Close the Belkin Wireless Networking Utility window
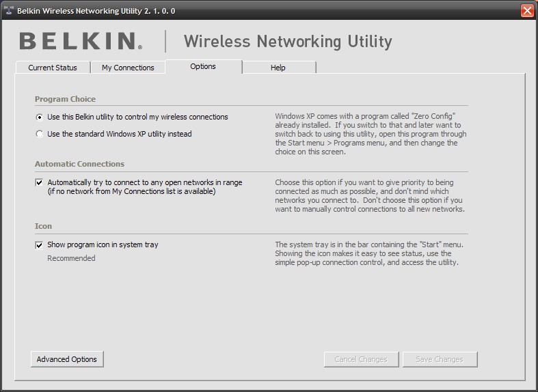The height and width of the screenshot is (392, 538). pyautogui.click(x=527, y=11)
